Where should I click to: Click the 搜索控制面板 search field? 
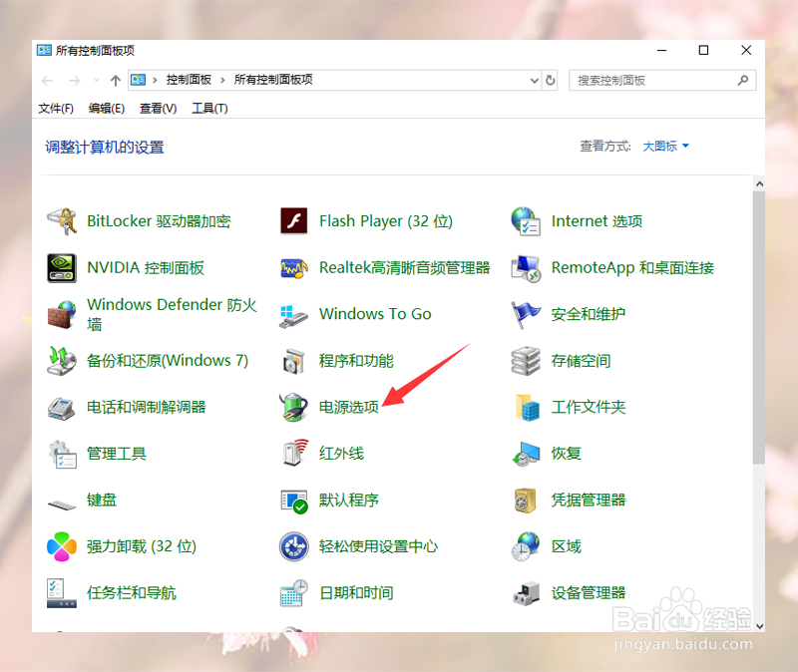[662, 81]
